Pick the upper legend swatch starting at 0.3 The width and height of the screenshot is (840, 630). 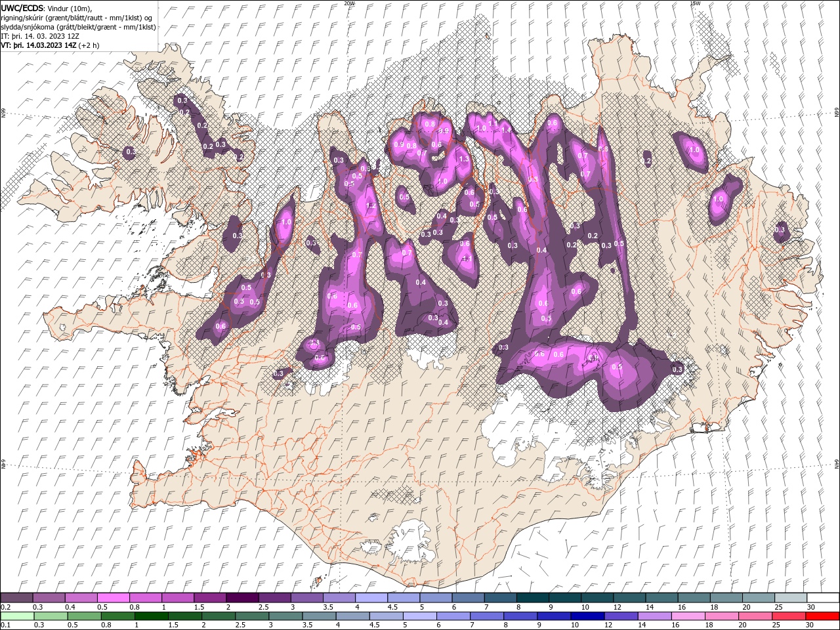pos(49,597)
